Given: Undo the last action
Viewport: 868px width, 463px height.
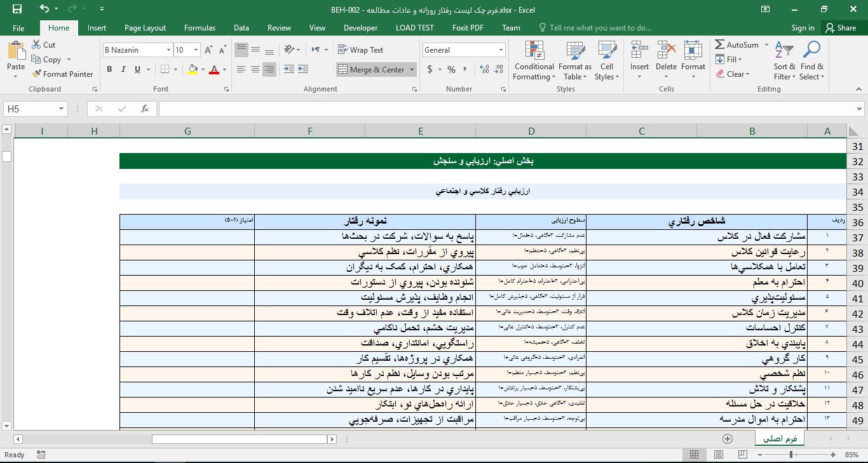Looking at the screenshot, I should [44, 9].
